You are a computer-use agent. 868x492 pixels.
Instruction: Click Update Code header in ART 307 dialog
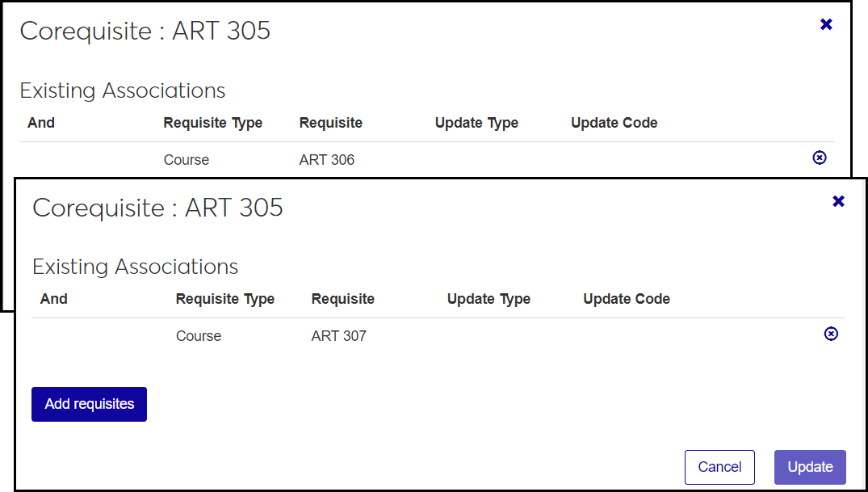[627, 299]
